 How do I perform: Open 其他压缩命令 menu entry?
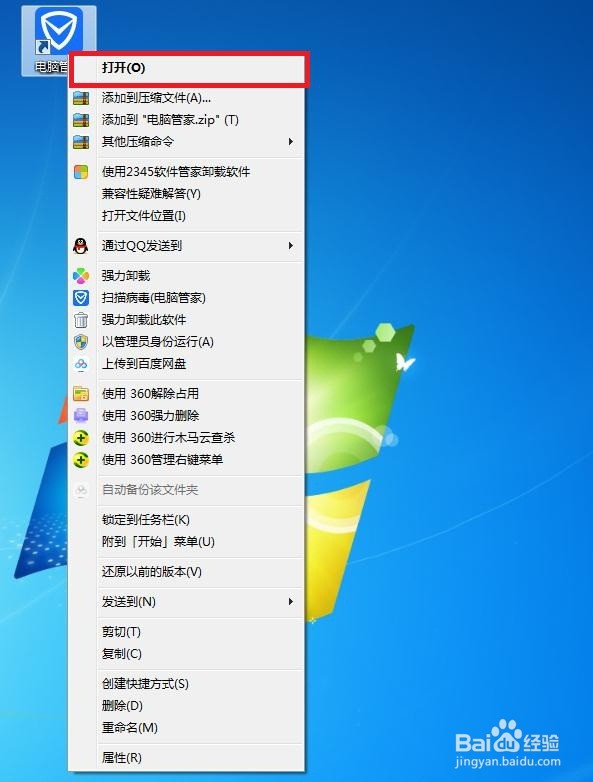click(187, 142)
